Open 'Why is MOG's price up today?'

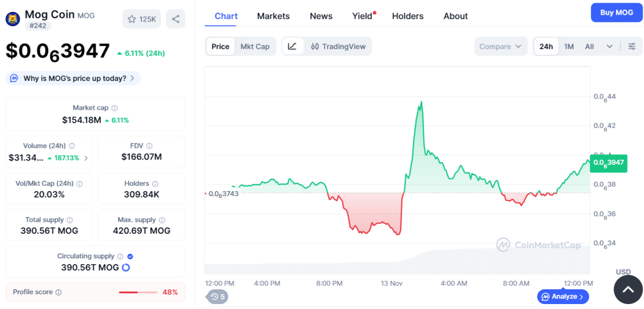73,78
